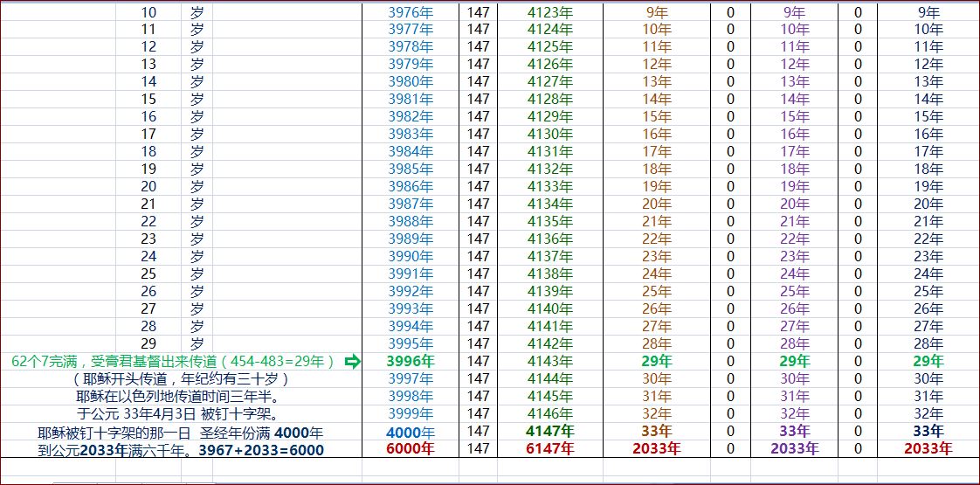Select the cell containing 4138年
Viewport: 980px width, 485px height.
550,274
